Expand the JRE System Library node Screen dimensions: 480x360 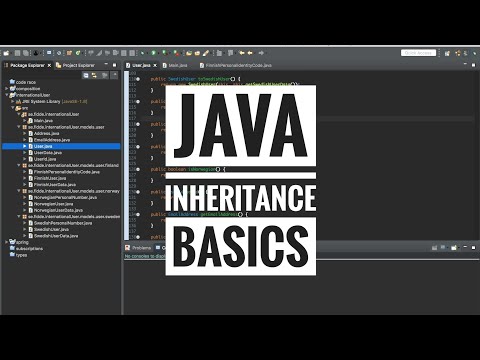13,101
